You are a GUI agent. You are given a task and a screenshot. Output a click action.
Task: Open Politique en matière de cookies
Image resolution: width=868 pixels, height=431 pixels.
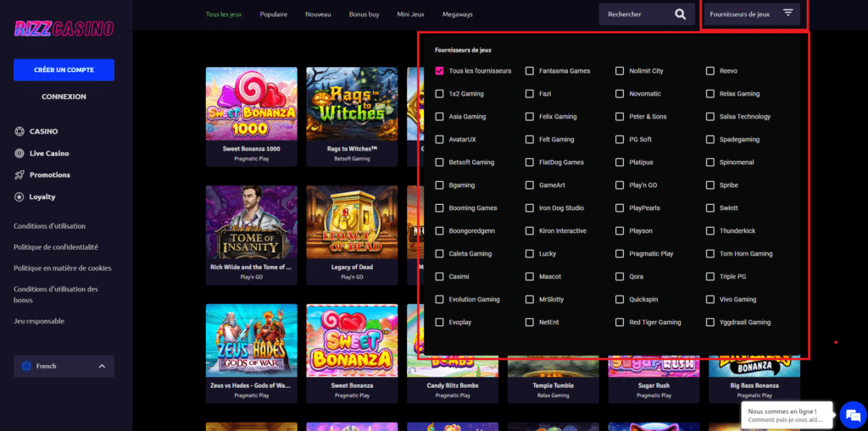[x=63, y=268]
